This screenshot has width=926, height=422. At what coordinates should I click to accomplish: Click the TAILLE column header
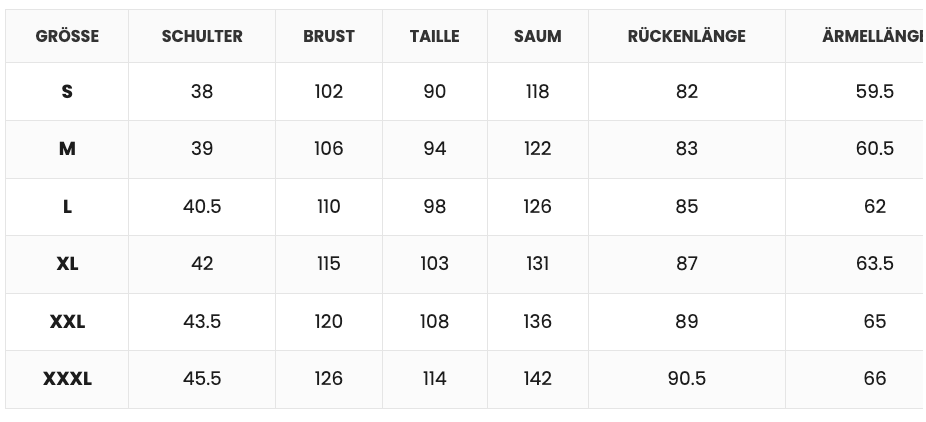click(435, 36)
